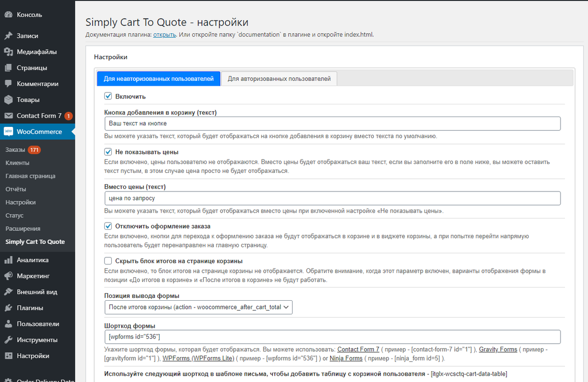Open the documentation link открыть
The height and width of the screenshot is (382, 588).
point(165,35)
